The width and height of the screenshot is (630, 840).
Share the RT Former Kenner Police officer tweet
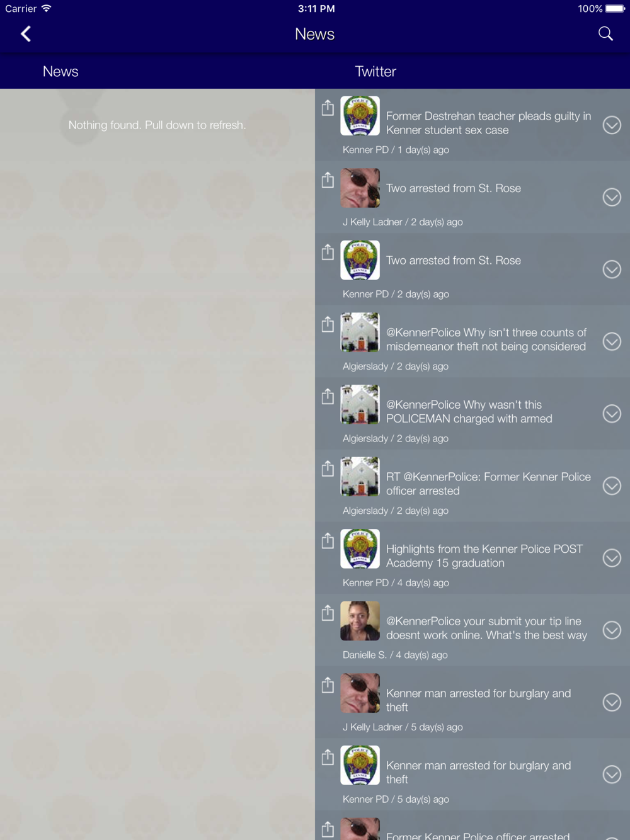tap(328, 468)
